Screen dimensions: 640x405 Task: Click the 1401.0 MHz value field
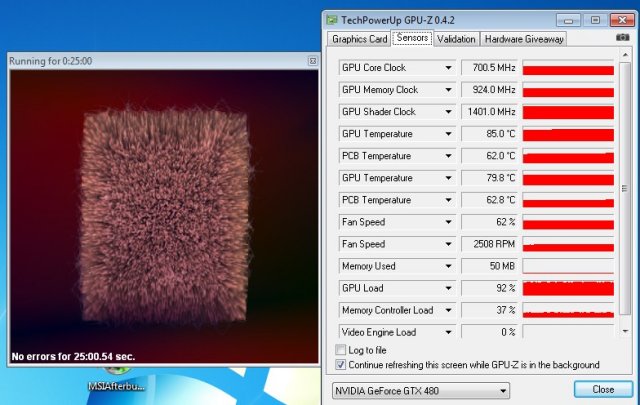489,111
